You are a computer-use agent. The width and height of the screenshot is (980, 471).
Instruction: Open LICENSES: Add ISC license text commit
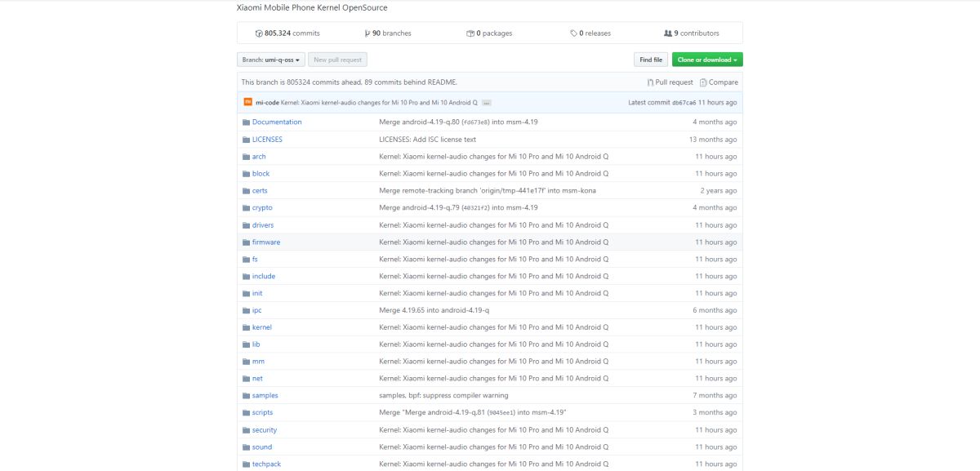pyautogui.click(x=427, y=140)
